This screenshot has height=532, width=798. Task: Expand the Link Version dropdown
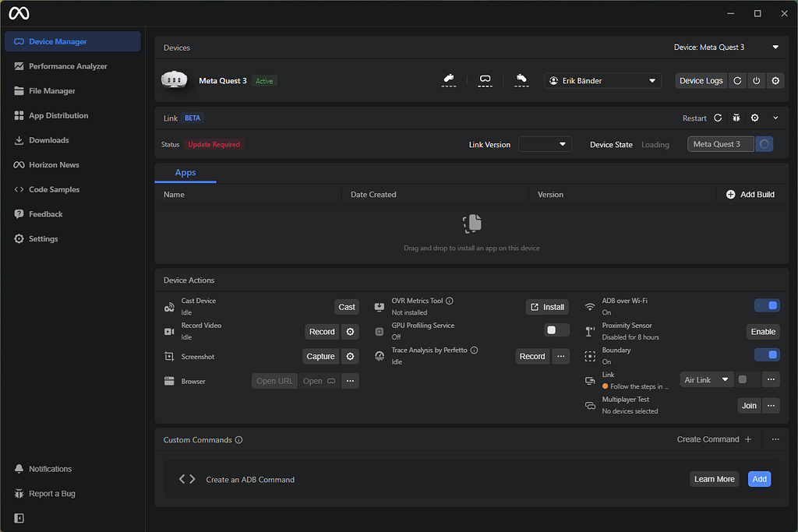545,144
